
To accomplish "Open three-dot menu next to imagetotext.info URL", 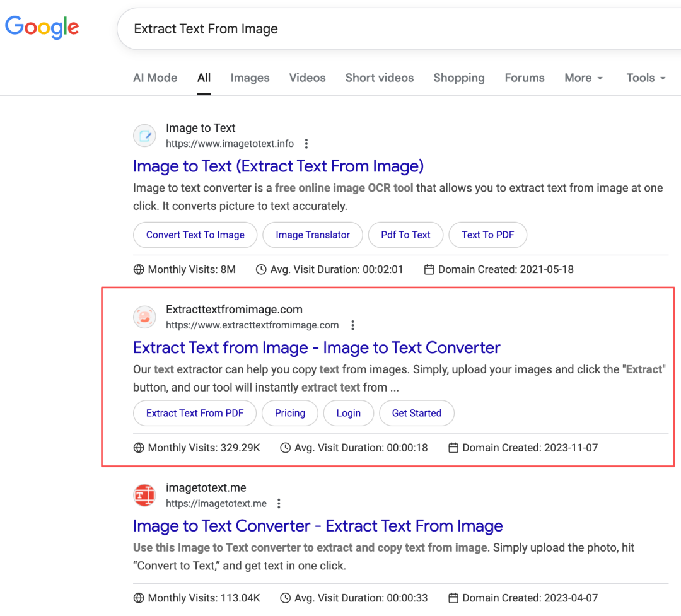I will point(306,144).
